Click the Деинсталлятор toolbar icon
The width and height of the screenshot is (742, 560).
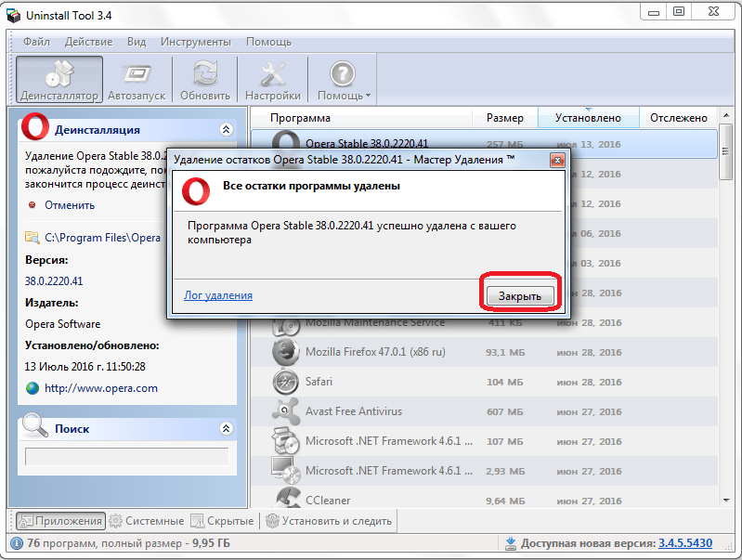pos(59,80)
